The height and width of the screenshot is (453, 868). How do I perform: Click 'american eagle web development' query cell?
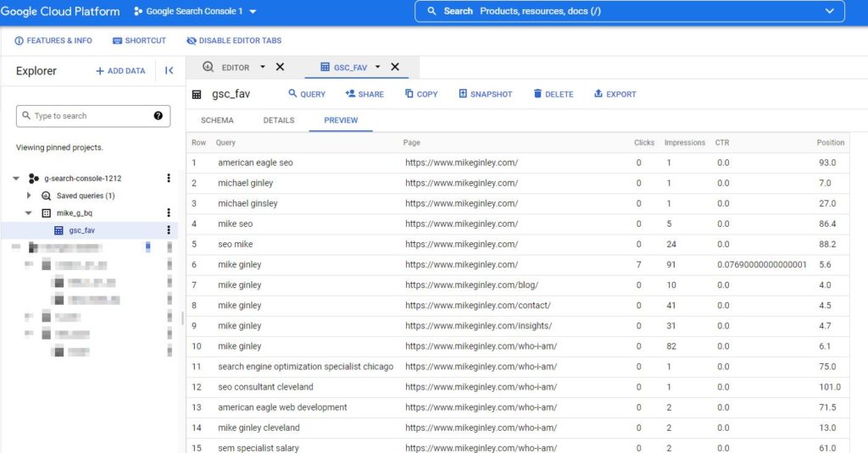(282, 407)
